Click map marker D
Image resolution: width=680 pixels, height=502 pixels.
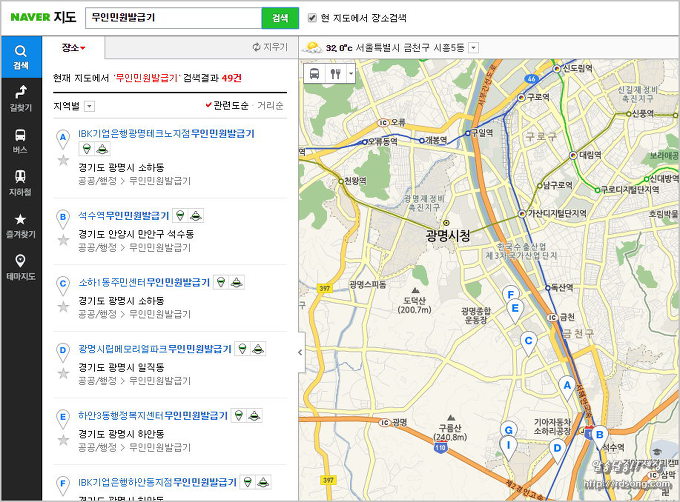click(557, 452)
